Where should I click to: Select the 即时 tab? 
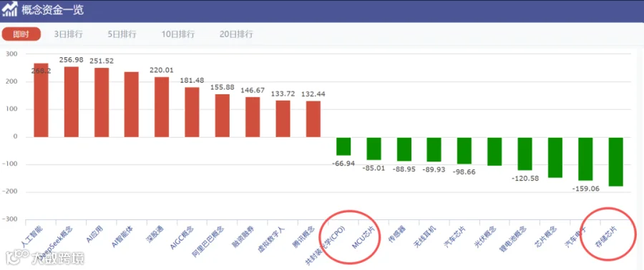[x=21, y=34]
